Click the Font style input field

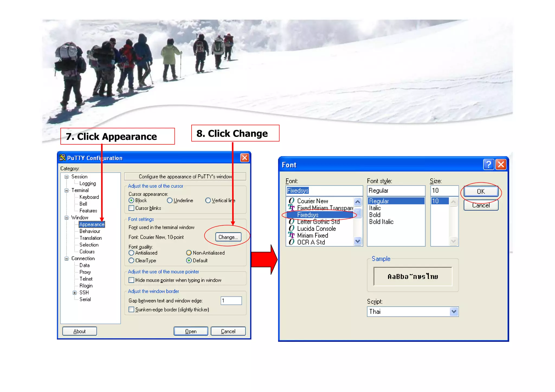coord(396,190)
